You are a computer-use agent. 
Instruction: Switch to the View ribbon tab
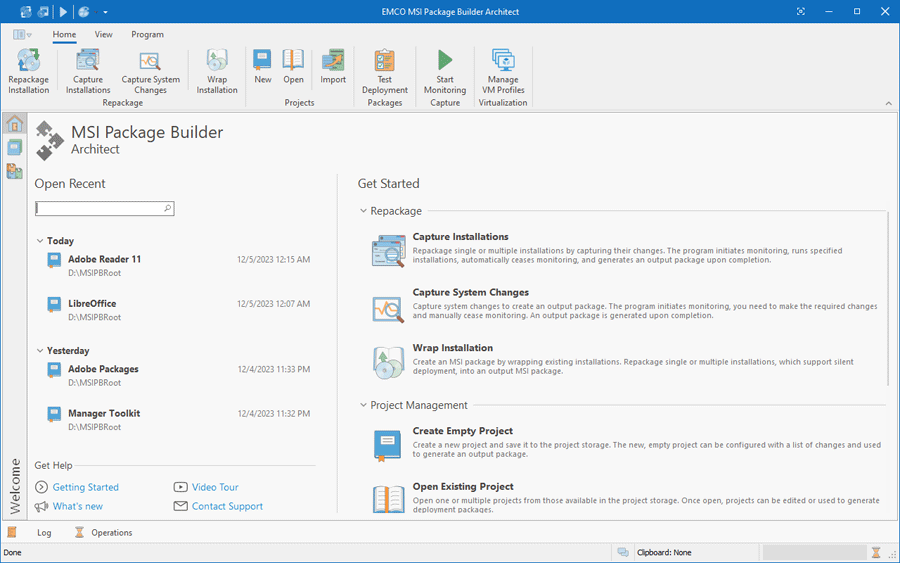[x=103, y=34]
